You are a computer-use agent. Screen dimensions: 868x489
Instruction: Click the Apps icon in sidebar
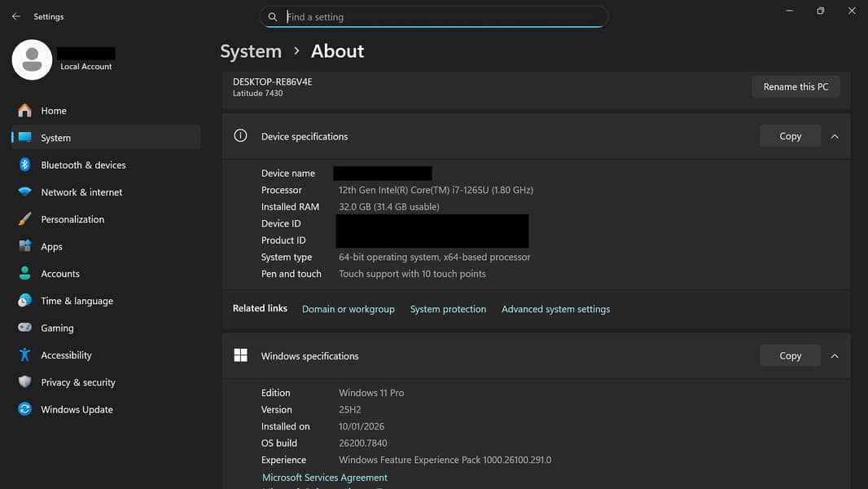(x=25, y=246)
